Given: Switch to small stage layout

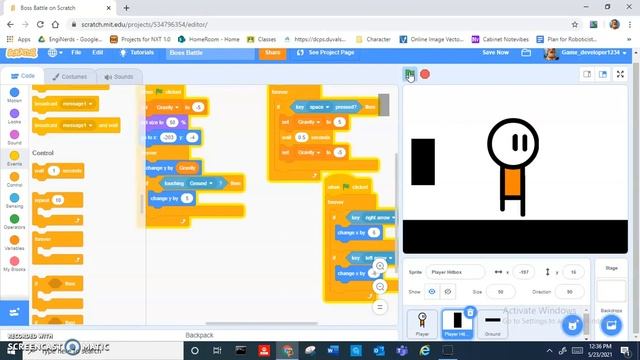Looking at the screenshot, I should [587, 74].
